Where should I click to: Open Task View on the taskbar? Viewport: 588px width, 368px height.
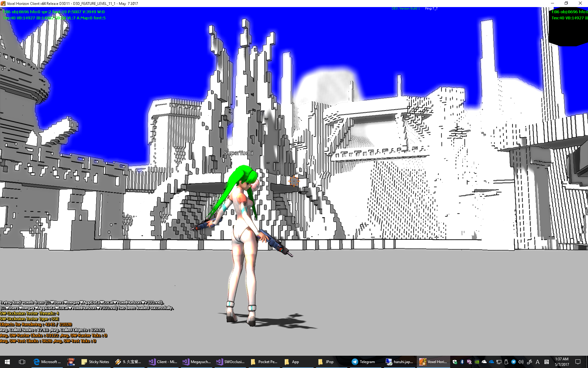pos(22,362)
